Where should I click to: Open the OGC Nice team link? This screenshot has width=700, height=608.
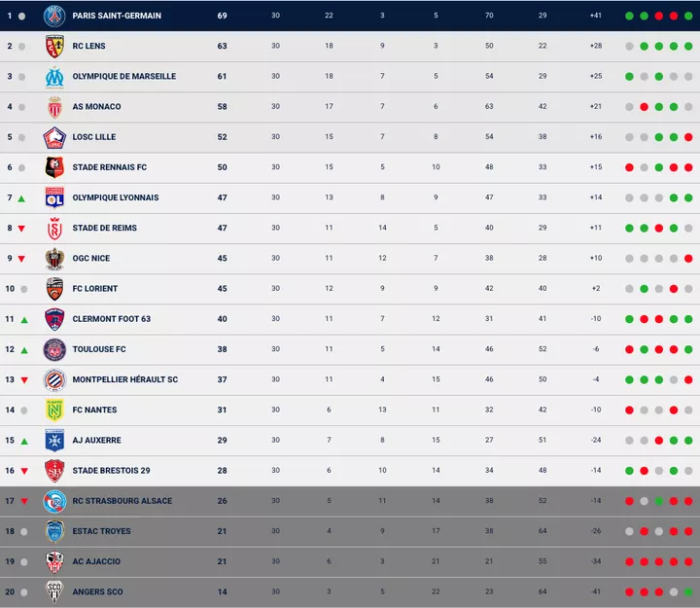pos(90,259)
